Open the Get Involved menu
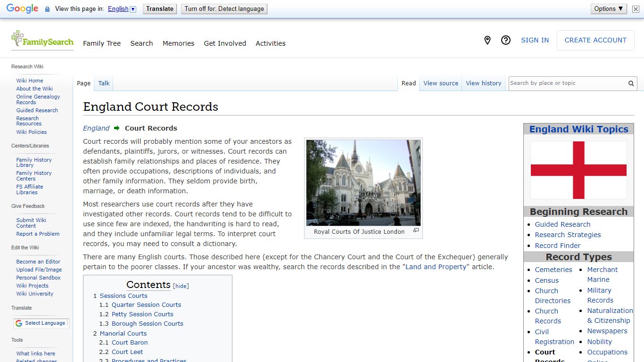Image resolution: width=644 pixels, height=362 pixels. [x=225, y=43]
